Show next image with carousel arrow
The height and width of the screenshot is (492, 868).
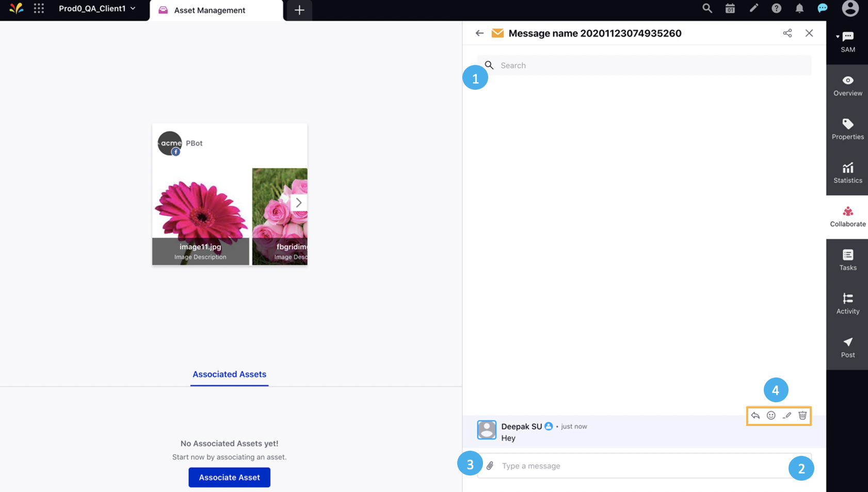(x=299, y=203)
